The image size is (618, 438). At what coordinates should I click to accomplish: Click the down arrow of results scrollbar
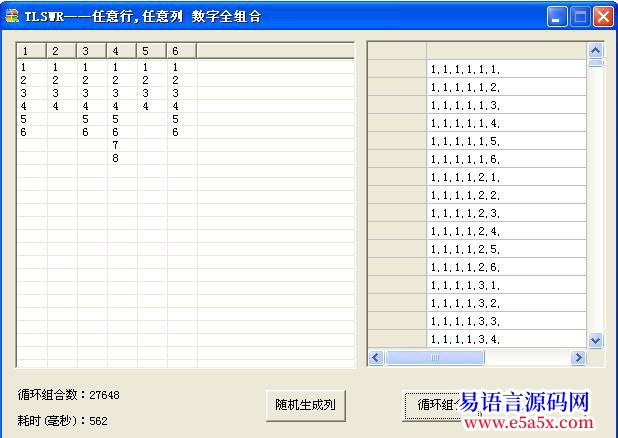point(595,340)
